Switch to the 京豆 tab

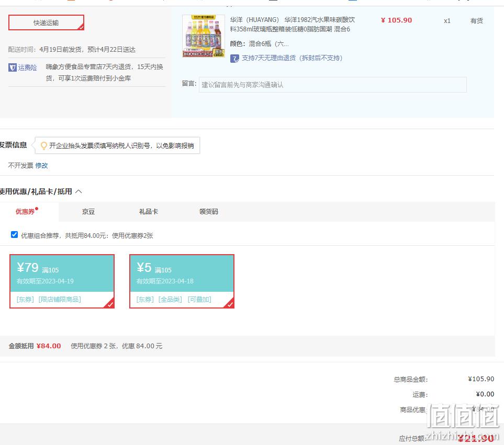pyautogui.click(x=88, y=212)
